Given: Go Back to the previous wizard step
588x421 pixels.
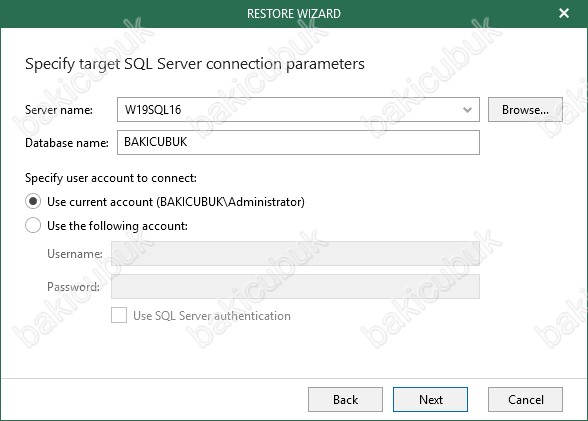Looking at the screenshot, I should [x=345, y=399].
